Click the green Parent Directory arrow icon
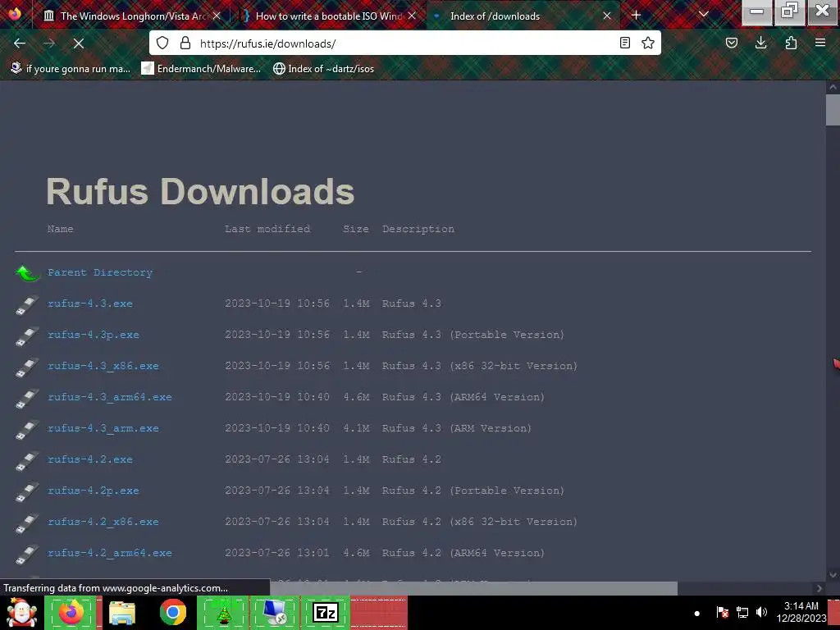 [28, 273]
